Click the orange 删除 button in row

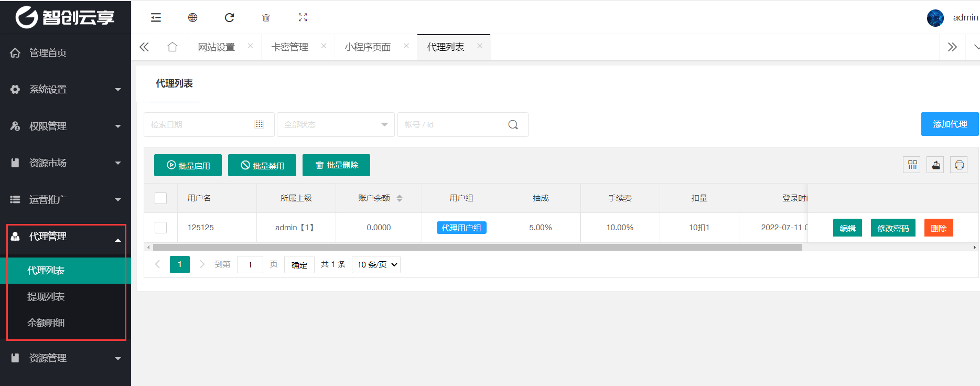pos(939,228)
